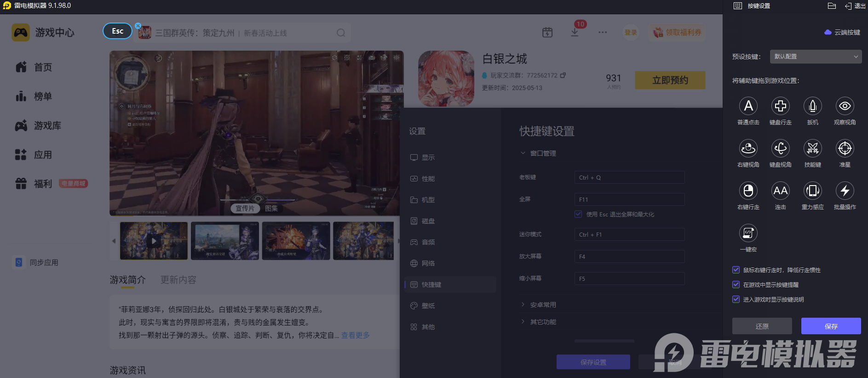
Task: Select the 一键宏 macro icon
Action: (748, 233)
